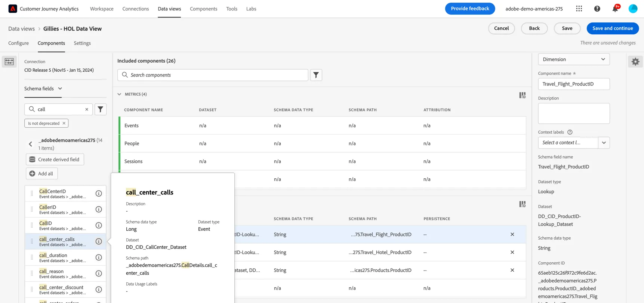This screenshot has height=303, width=644.
Task: Click the Add all button
Action: tap(42, 174)
